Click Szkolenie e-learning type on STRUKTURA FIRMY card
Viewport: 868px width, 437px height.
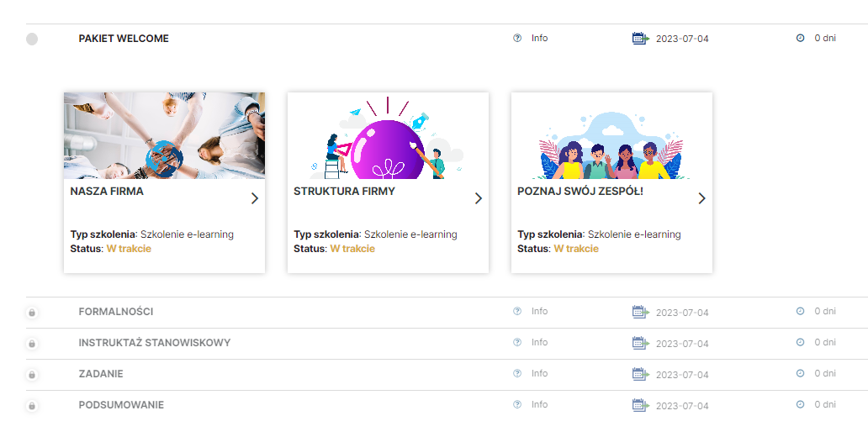click(410, 234)
